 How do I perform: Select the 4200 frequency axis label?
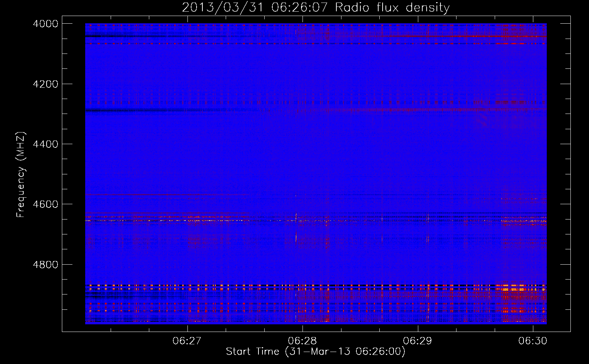46,84
